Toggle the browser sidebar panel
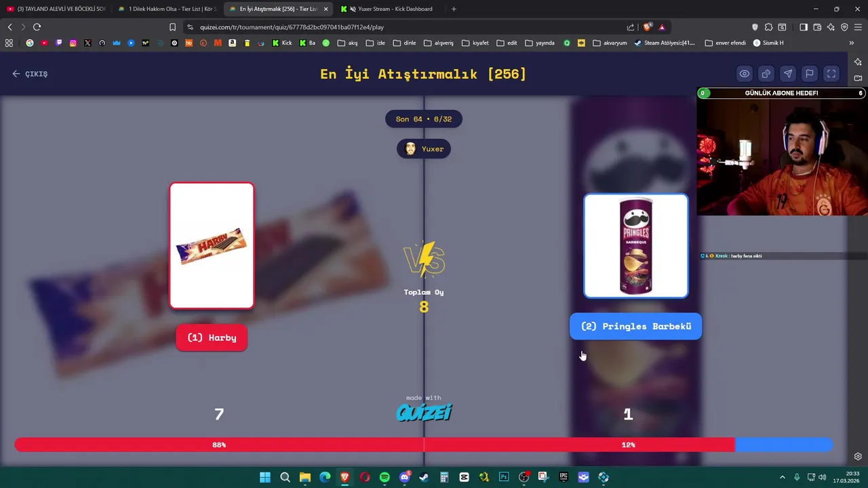The width and height of the screenshot is (868, 488). point(804,27)
